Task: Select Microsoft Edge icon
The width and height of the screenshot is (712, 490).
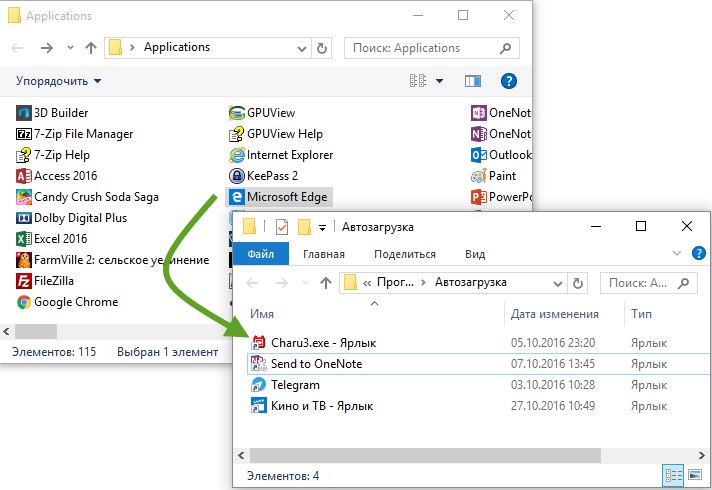Action: pos(237,197)
